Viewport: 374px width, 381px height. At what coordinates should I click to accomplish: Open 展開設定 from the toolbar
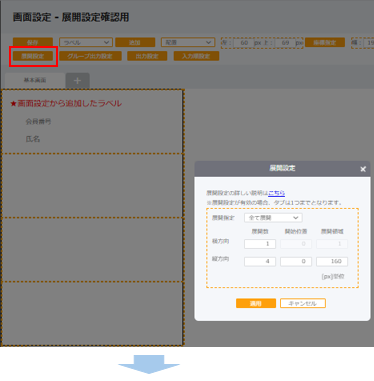[x=33, y=56]
